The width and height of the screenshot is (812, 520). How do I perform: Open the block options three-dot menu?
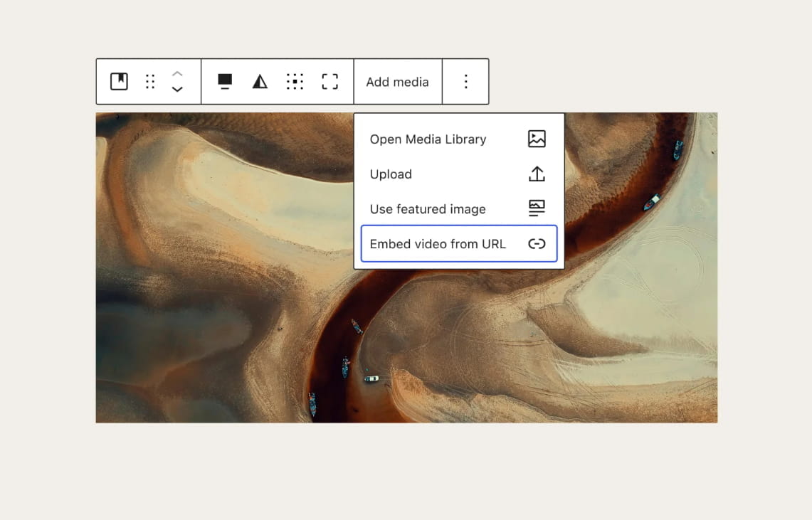coord(465,81)
